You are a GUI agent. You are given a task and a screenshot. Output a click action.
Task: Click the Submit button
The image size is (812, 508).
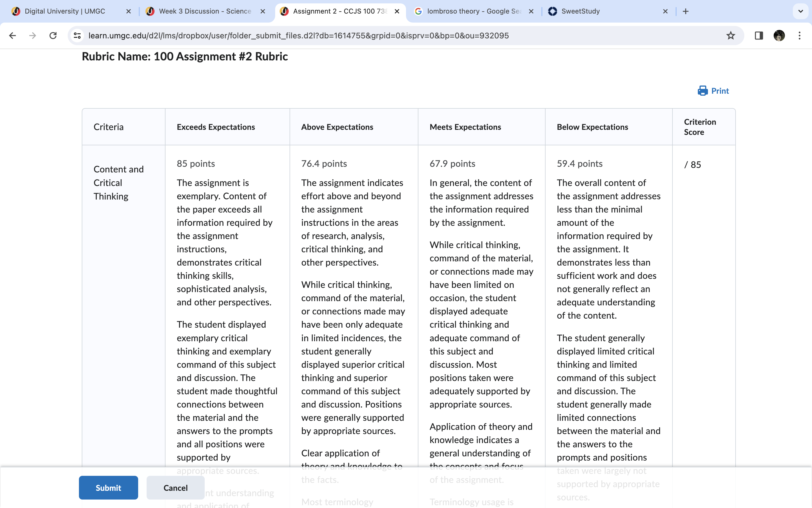[108, 487]
